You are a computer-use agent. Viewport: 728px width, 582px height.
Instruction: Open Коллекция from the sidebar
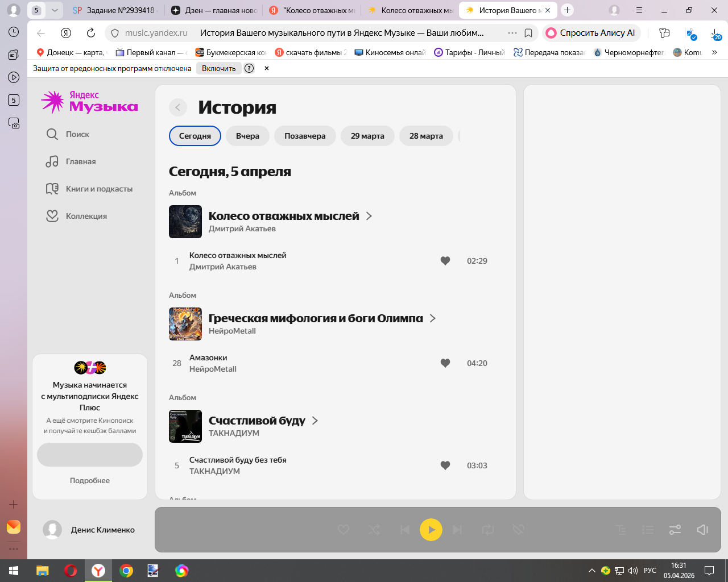pos(85,216)
